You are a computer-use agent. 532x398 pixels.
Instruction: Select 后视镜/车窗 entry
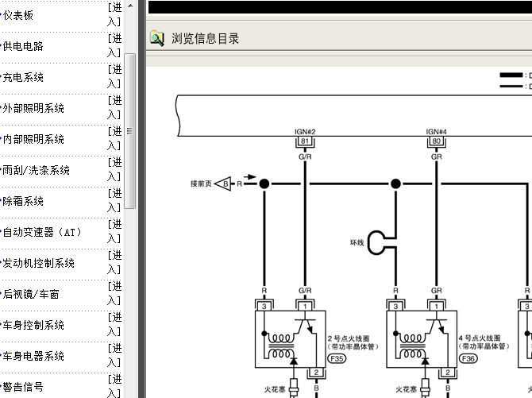tap(31, 294)
